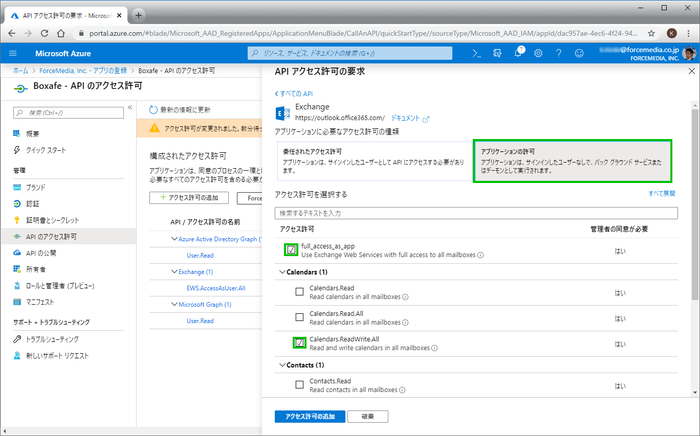Select アプリケーションの許可 permission type
Image resolution: width=700 pixels, height=436 pixels.
572,161
